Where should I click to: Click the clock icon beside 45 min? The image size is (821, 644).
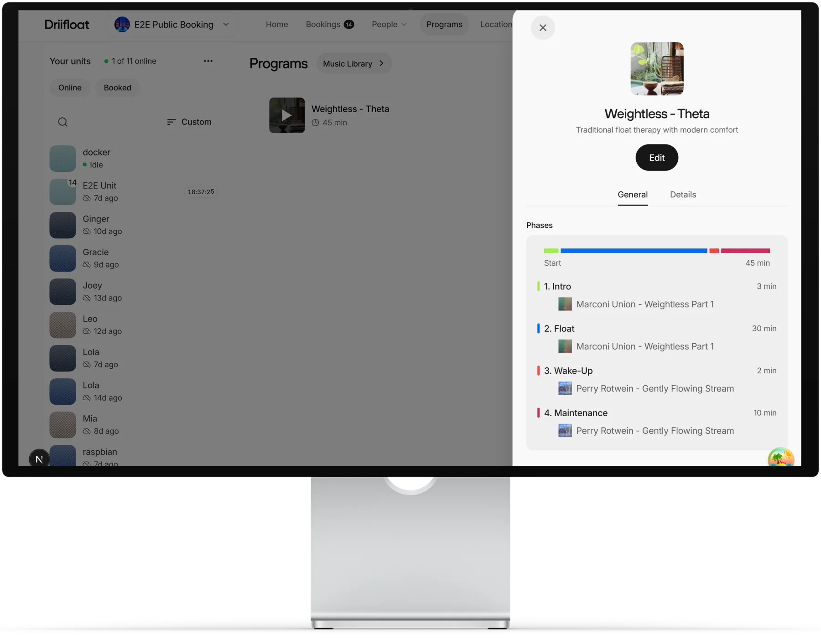[x=315, y=123]
